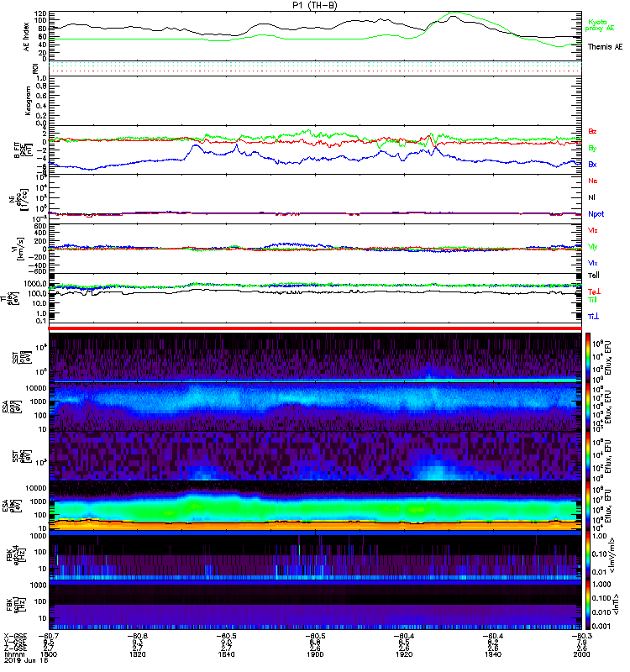Click the bright SST electron flux burst near 1925

click(435, 471)
